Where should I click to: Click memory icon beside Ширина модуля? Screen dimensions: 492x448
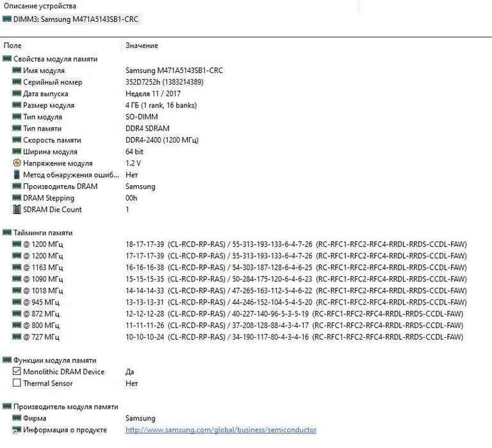pos(17,151)
